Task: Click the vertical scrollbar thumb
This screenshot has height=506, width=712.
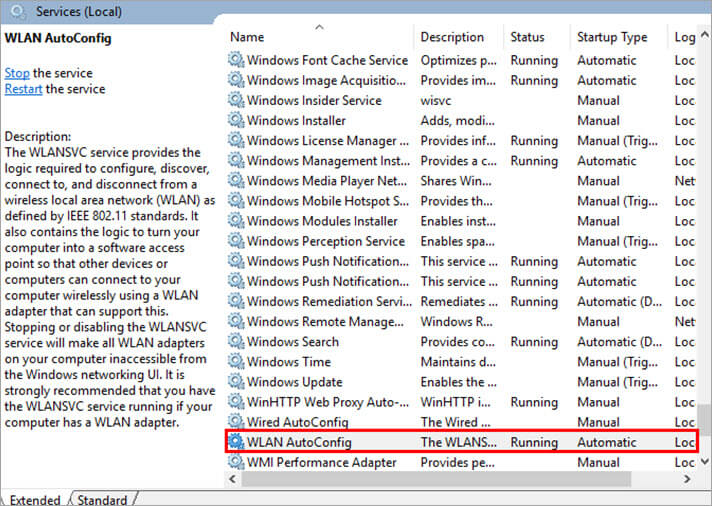Action: (x=705, y=419)
